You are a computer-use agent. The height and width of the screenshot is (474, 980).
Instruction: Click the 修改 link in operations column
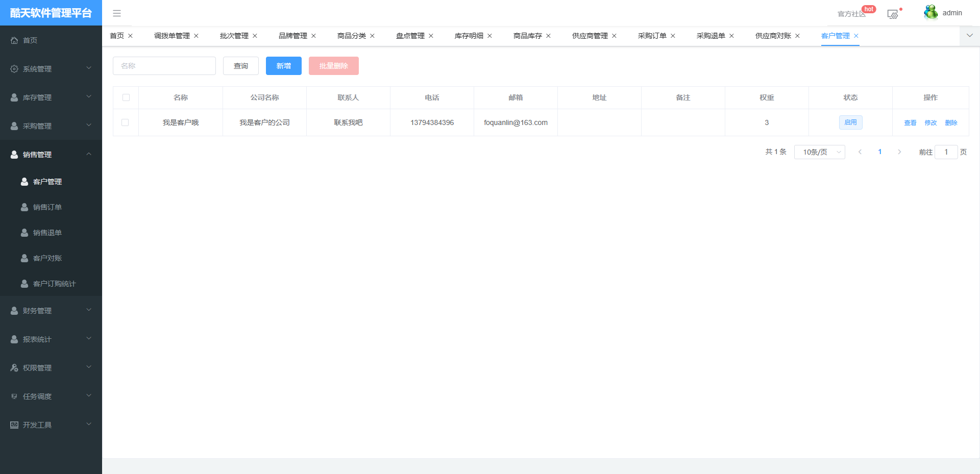coord(930,122)
